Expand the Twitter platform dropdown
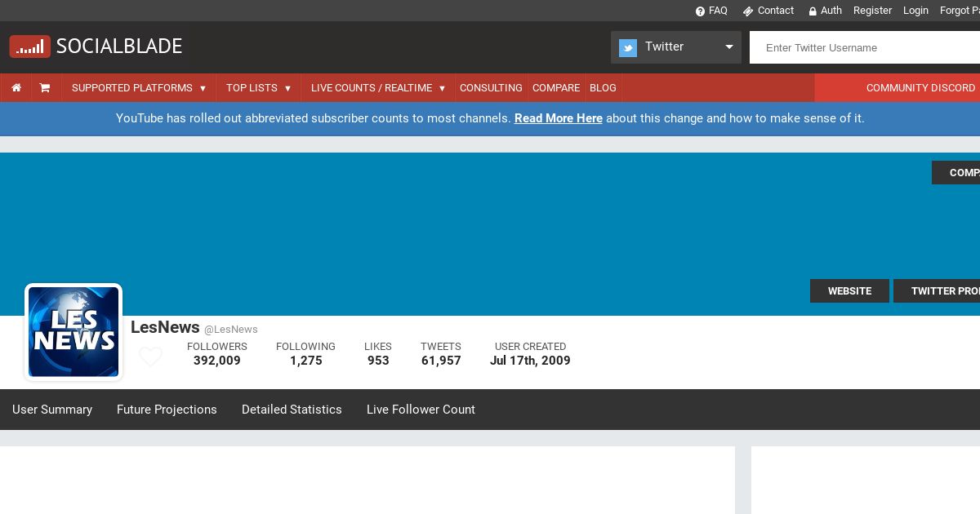This screenshot has width=980, height=514. point(676,47)
